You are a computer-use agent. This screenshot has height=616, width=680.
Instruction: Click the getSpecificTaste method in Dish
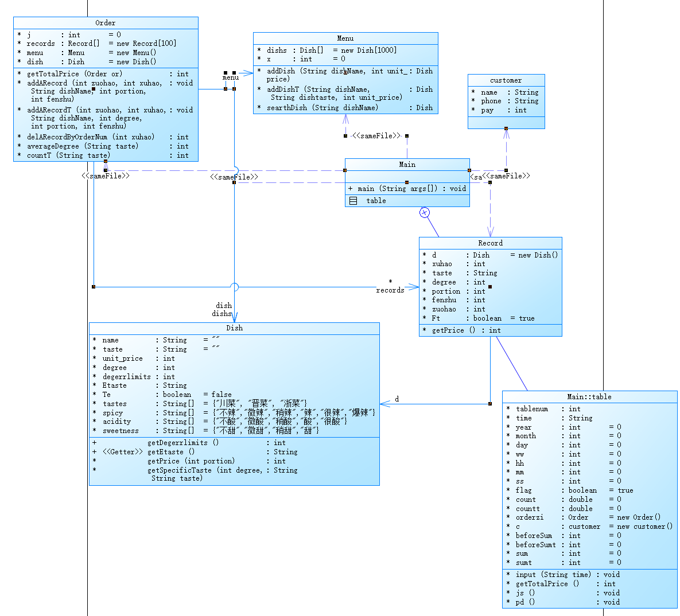(195, 474)
